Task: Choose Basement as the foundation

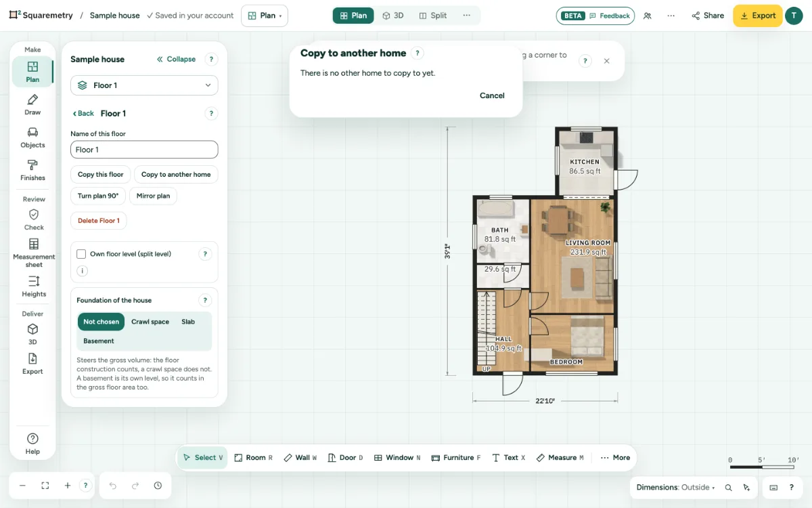Action: [x=99, y=341]
